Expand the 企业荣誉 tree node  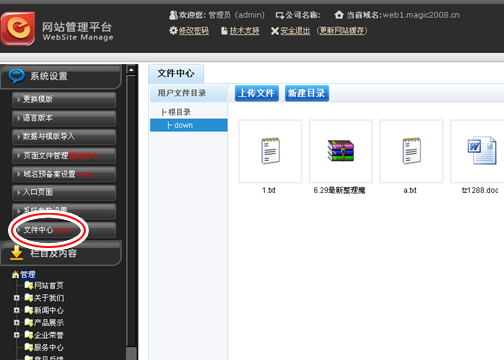coord(16,335)
